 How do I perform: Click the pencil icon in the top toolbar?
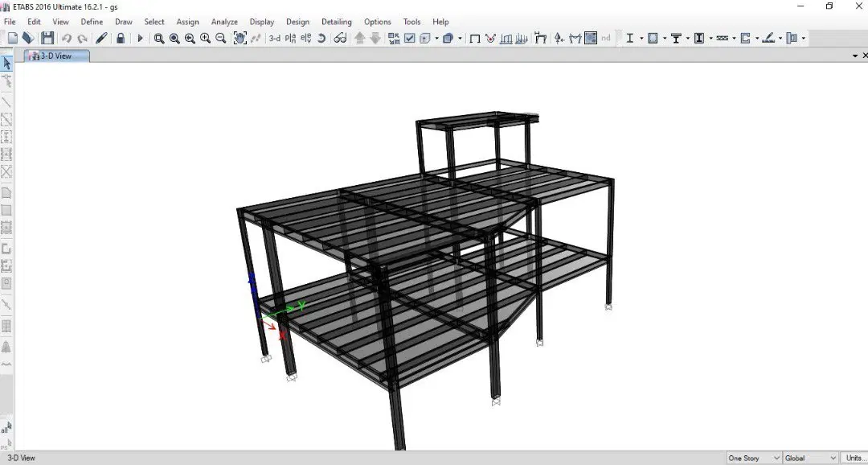[100, 39]
